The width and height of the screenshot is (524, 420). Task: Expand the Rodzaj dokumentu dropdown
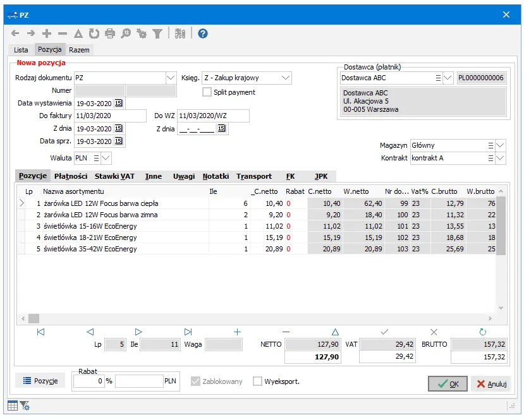click(x=171, y=78)
